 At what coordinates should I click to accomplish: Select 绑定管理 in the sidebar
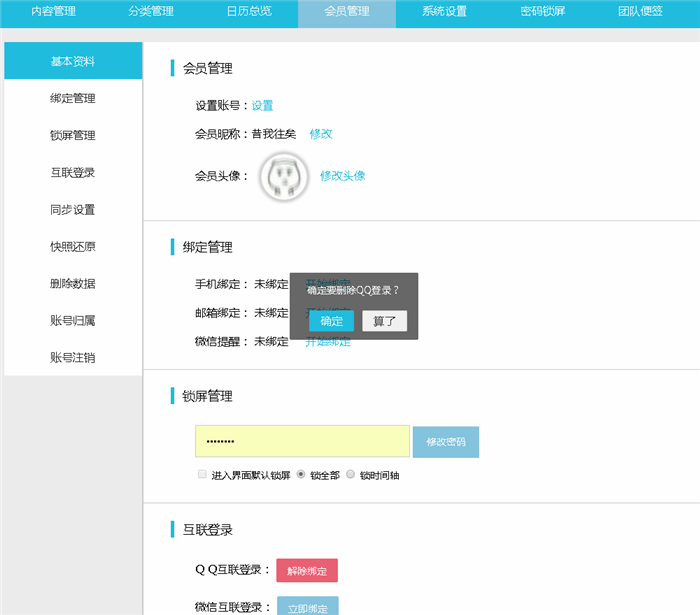click(x=73, y=98)
